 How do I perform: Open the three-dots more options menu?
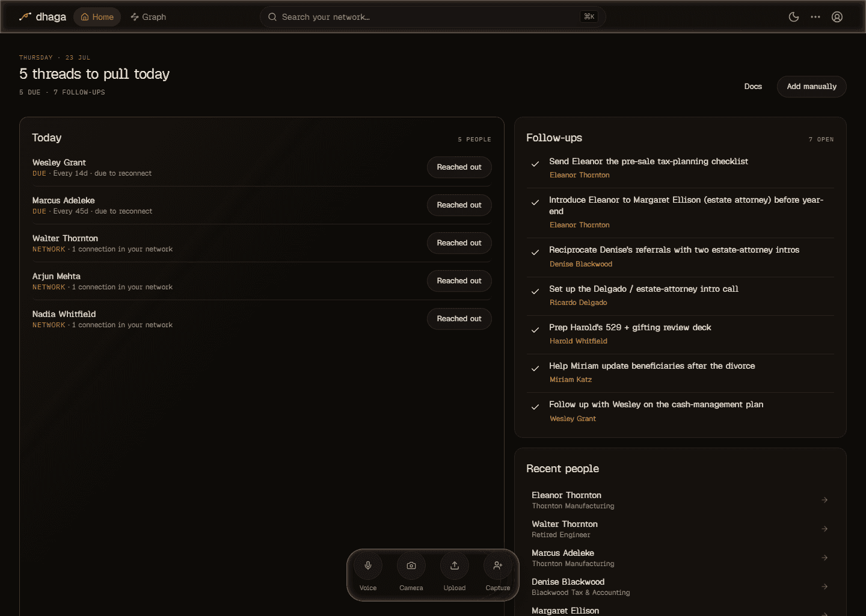point(815,17)
